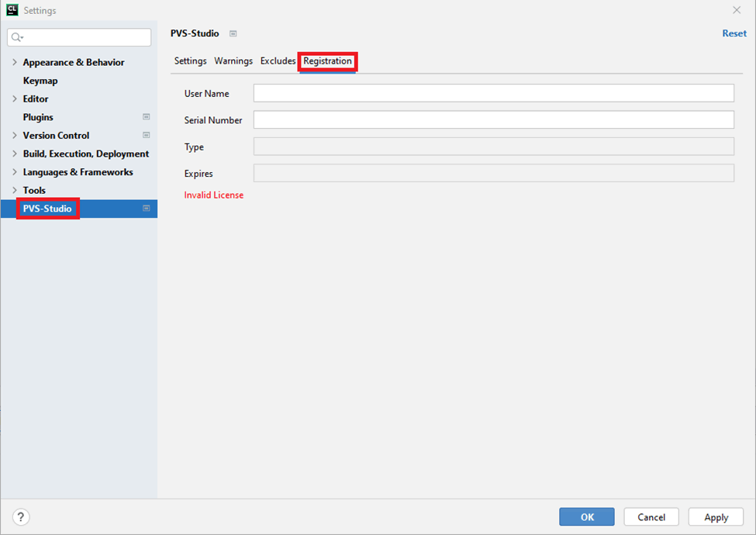The height and width of the screenshot is (535, 756).
Task: Select the Build, Execution, Deployment label
Action: pyautogui.click(x=86, y=154)
